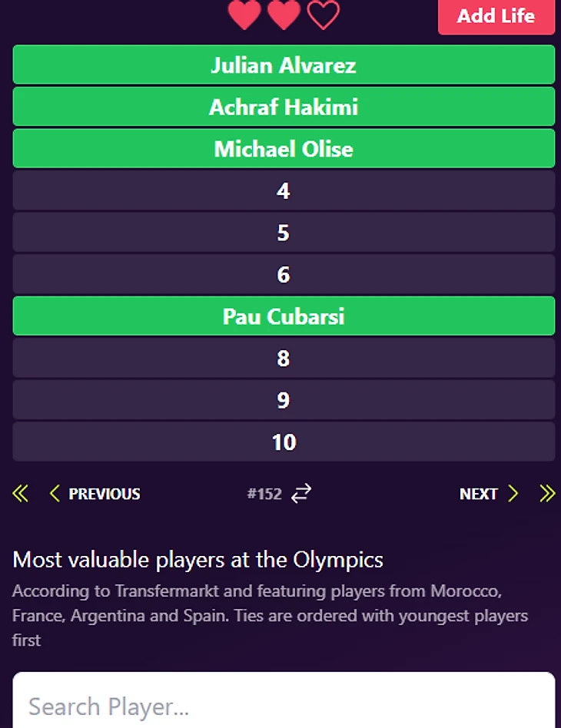Click the empty outlined heart icon

point(323,15)
